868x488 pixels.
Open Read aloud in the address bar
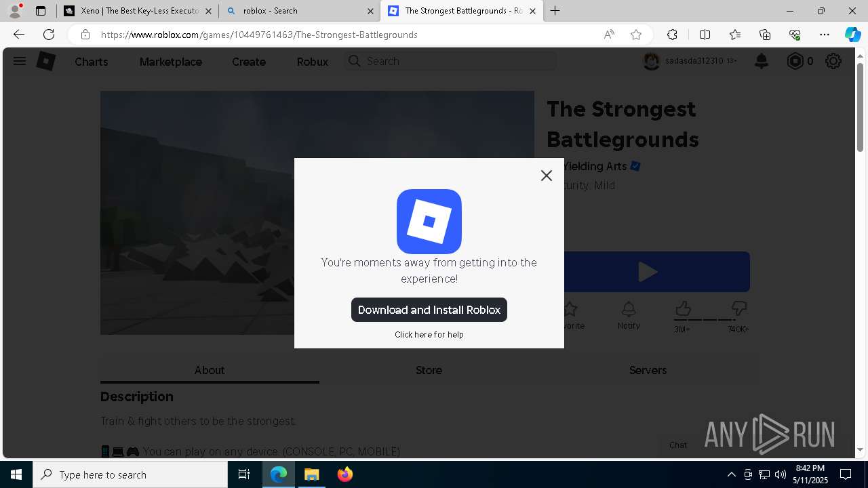click(x=609, y=35)
